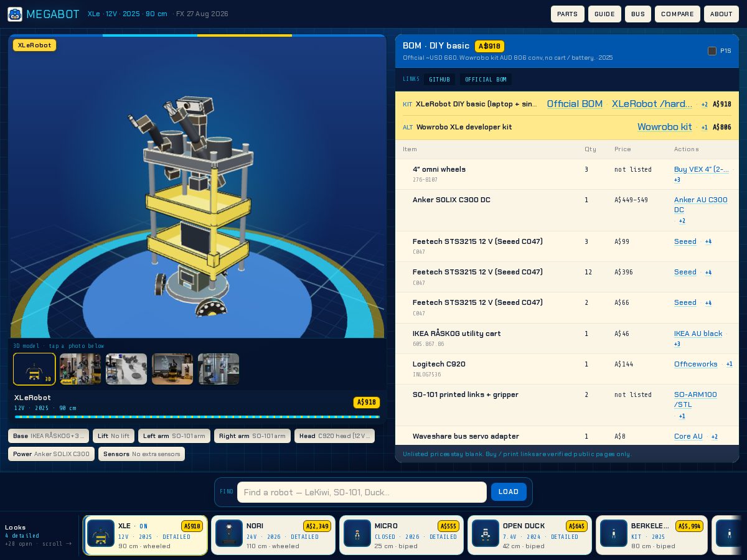Open the GUIDE tab
The height and width of the screenshot is (560, 747).
[x=604, y=14]
